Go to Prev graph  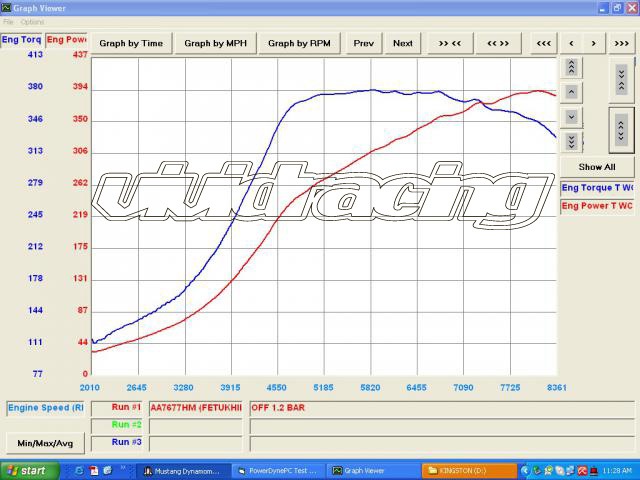pyautogui.click(x=364, y=43)
